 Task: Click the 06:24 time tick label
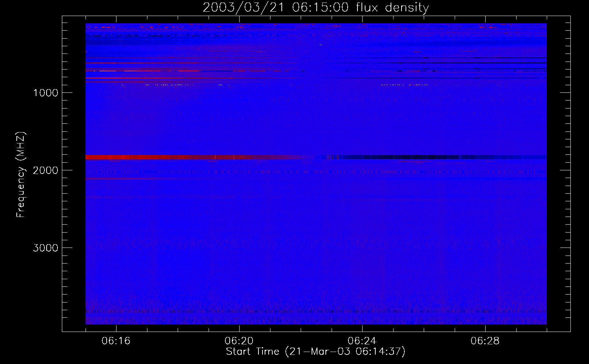coord(362,341)
